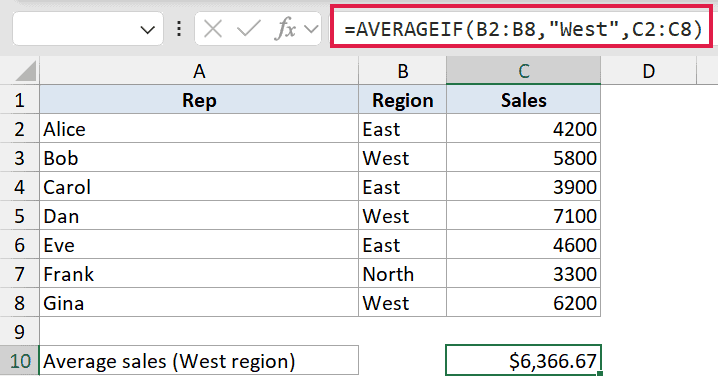Select row 5 header
Screen dimensions: 718x376
20,216
